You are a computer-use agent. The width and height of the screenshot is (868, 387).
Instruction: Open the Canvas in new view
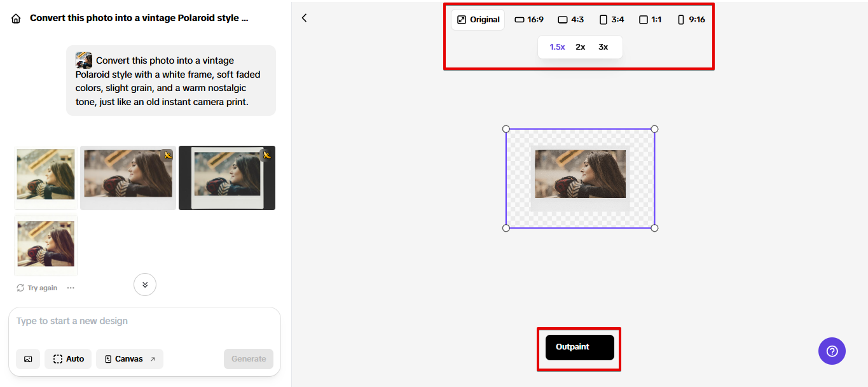(x=130, y=359)
